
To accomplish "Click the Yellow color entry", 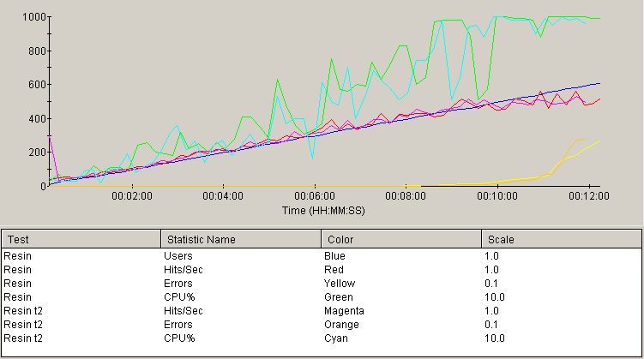I will pyautogui.click(x=339, y=283).
